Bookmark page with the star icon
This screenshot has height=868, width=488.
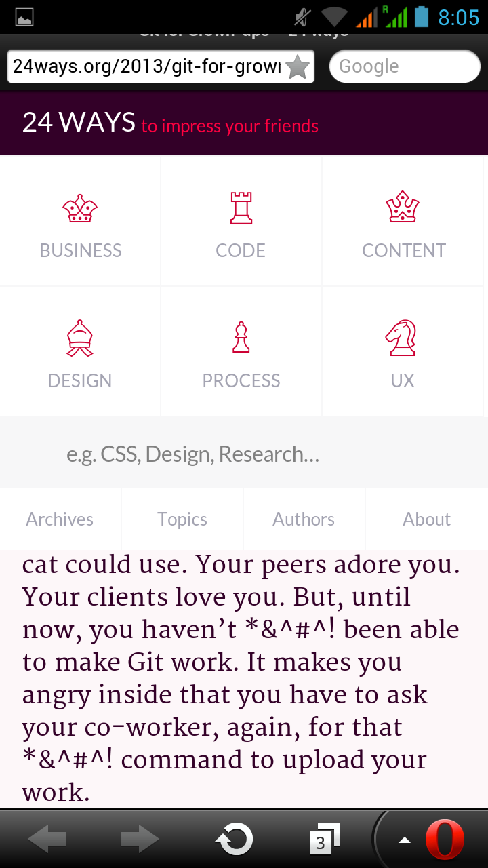coord(298,66)
